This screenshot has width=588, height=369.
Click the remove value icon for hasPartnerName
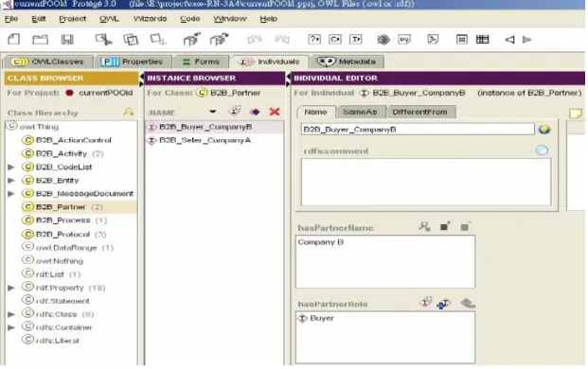point(465,226)
